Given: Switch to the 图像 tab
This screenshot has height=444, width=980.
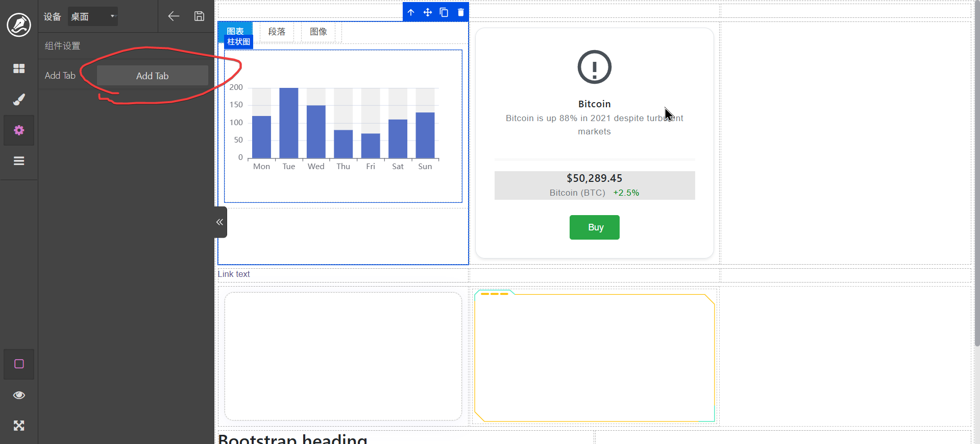Looking at the screenshot, I should [318, 32].
